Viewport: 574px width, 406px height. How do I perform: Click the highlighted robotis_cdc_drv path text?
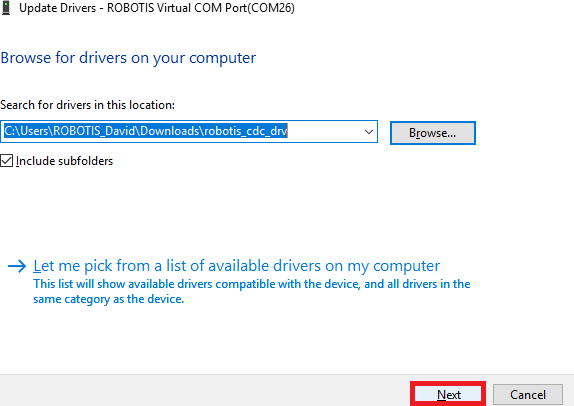tap(246, 131)
